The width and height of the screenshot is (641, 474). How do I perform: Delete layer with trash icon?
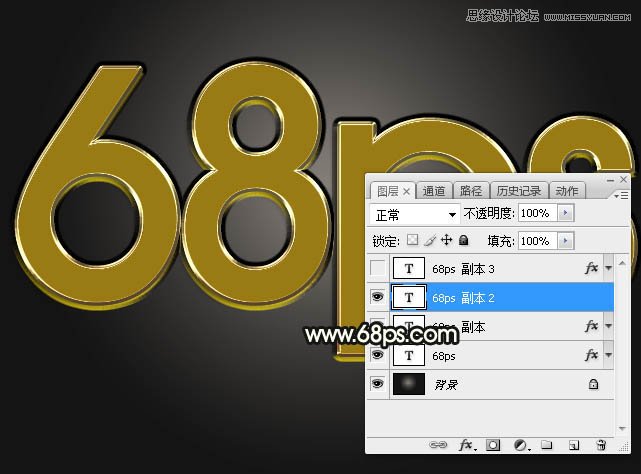601,445
